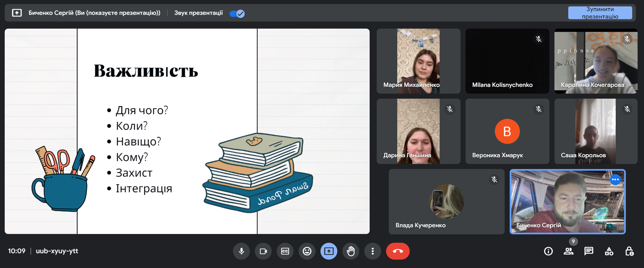Raise your hand
The height and width of the screenshot is (268, 644).
(x=351, y=251)
